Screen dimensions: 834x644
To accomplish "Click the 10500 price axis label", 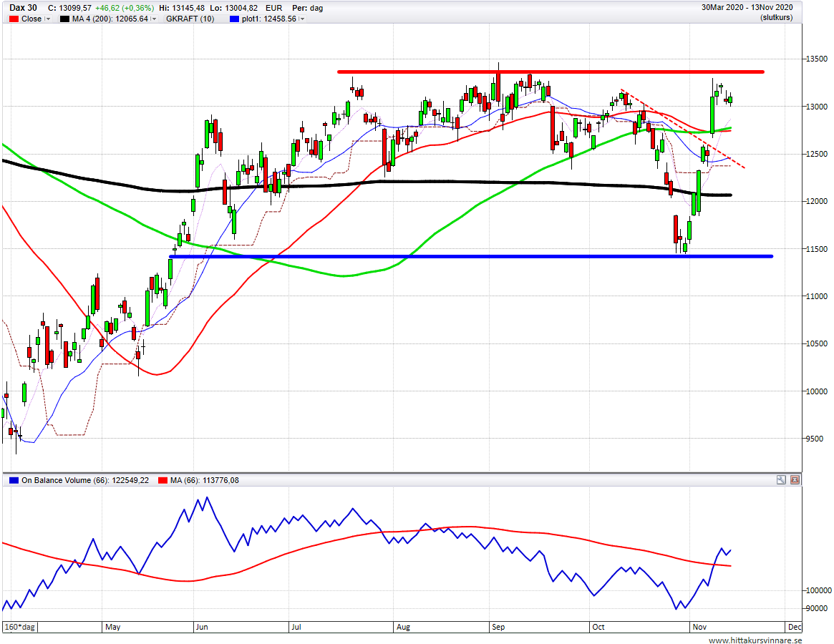I will pos(816,343).
